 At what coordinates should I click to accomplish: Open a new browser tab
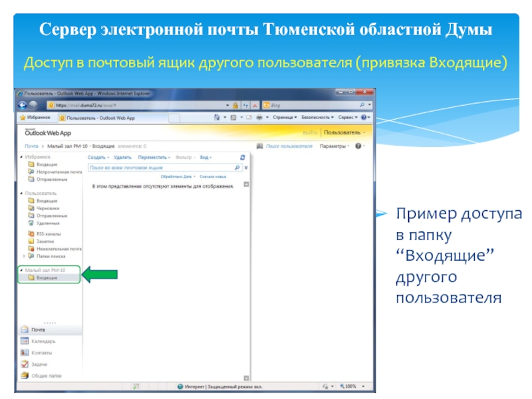(174, 118)
